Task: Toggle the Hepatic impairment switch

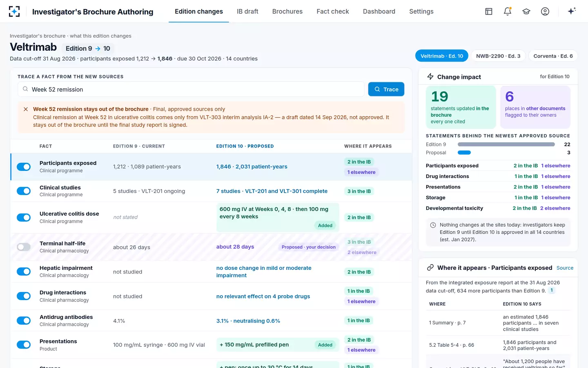Action: (x=24, y=272)
